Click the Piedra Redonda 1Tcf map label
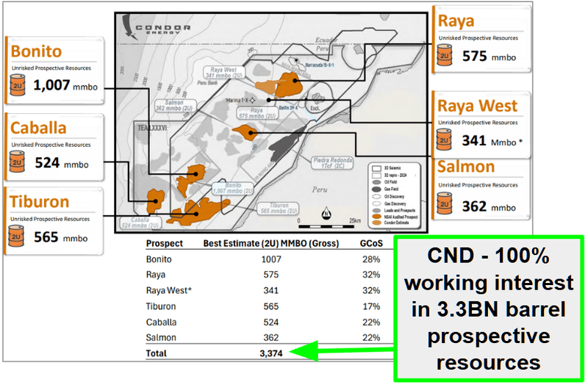588x385 pixels. coord(332,162)
